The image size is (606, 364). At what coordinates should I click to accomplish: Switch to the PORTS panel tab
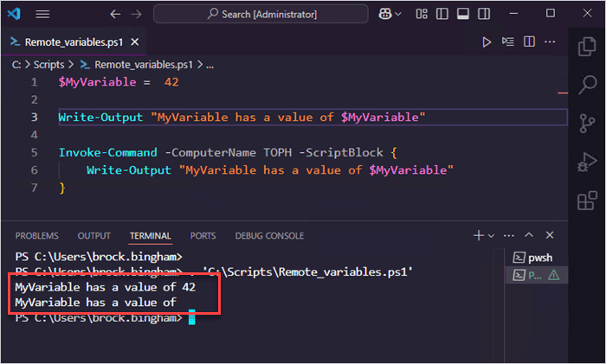pos(203,235)
